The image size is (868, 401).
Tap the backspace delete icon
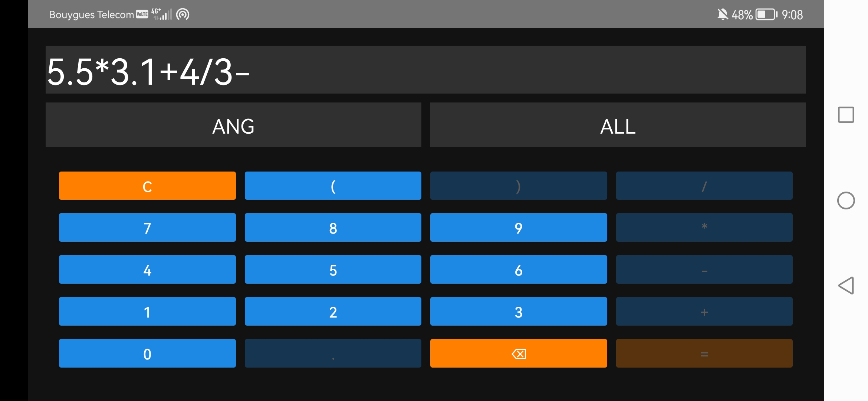click(x=518, y=353)
